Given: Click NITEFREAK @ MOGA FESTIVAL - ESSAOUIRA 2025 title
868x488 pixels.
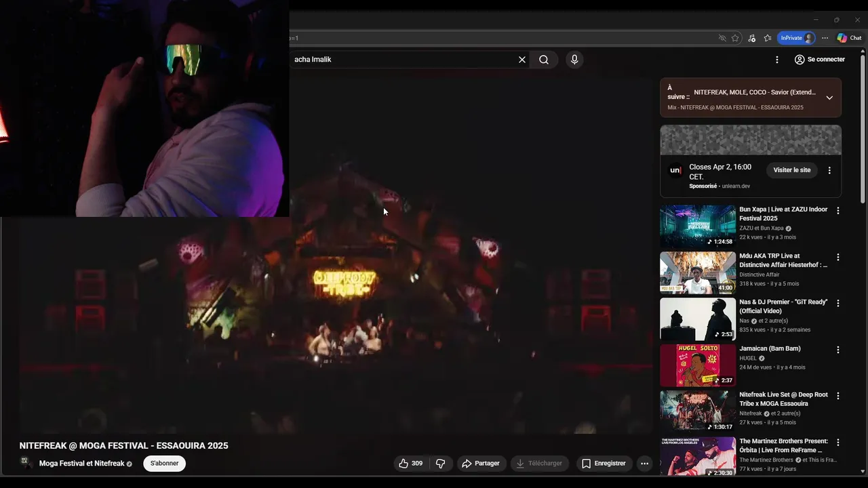Looking at the screenshot, I should coord(123,445).
